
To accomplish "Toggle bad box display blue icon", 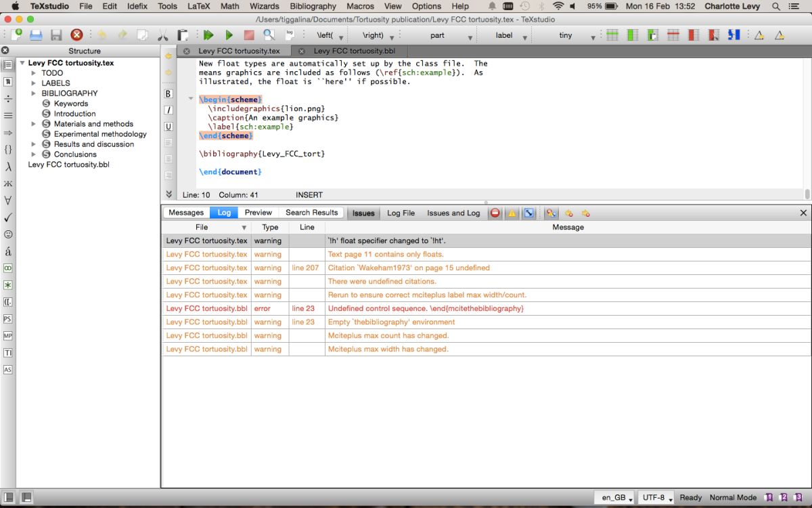I will (x=529, y=213).
